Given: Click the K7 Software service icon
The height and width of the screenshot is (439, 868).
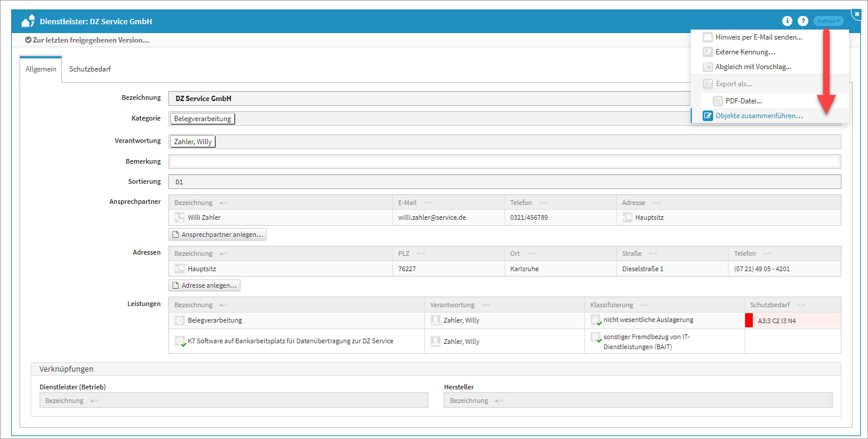Looking at the screenshot, I should (180, 342).
